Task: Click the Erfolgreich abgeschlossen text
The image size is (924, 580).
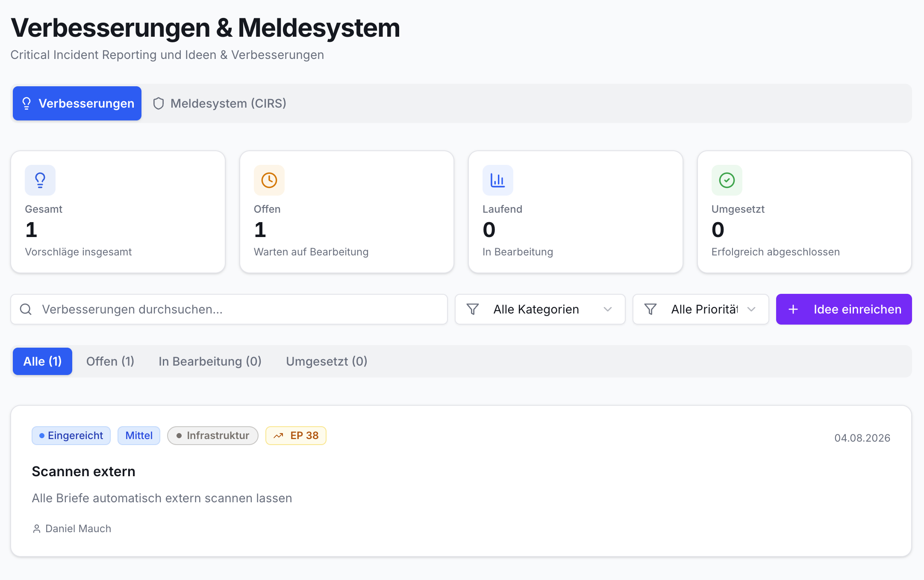Action: [x=776, y=252]
